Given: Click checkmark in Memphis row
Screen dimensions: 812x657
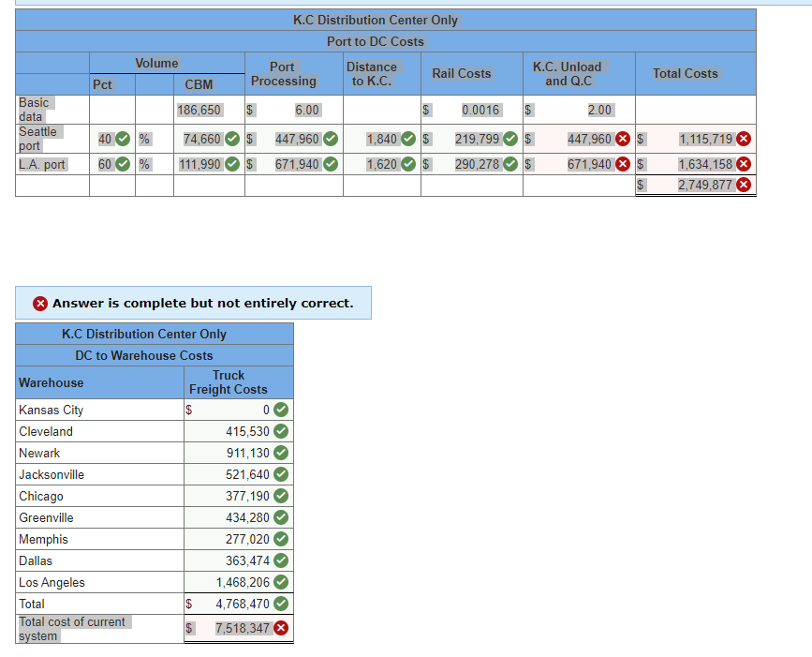Looking at the screenshot, I should 281,539.
